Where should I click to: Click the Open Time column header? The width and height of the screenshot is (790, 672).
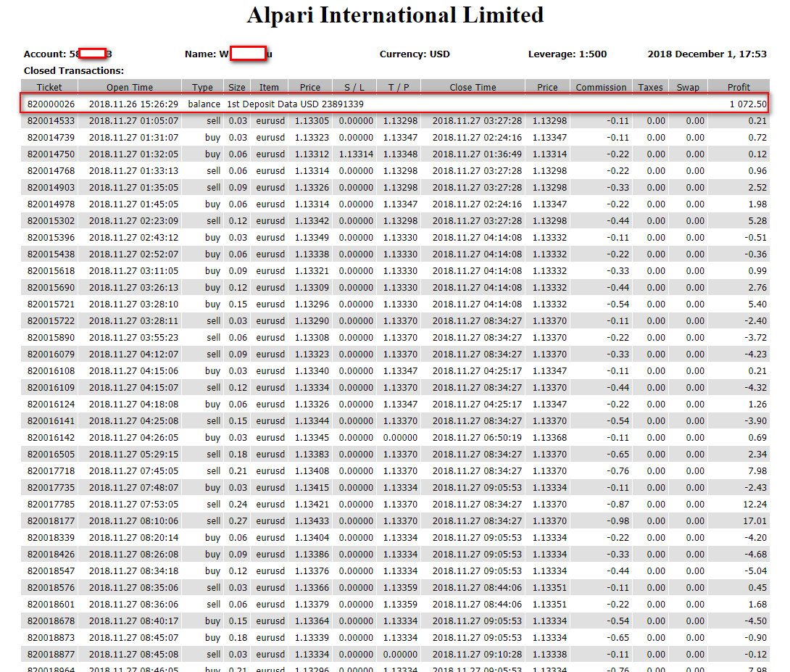tap(130, 87)
